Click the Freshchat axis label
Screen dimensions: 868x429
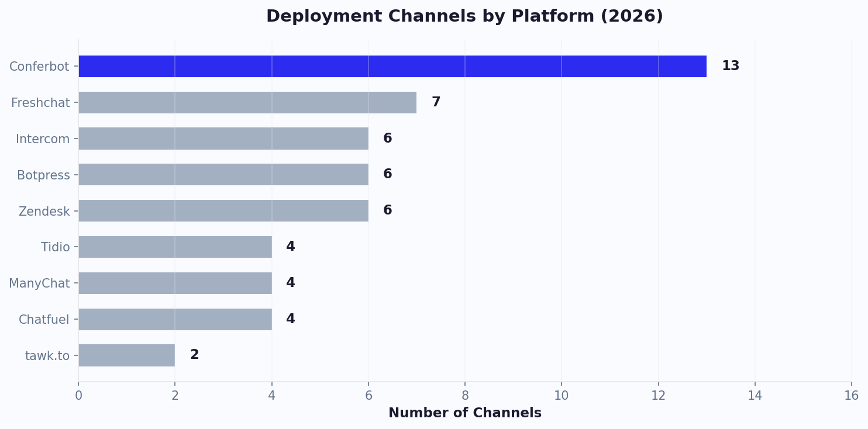41,102
